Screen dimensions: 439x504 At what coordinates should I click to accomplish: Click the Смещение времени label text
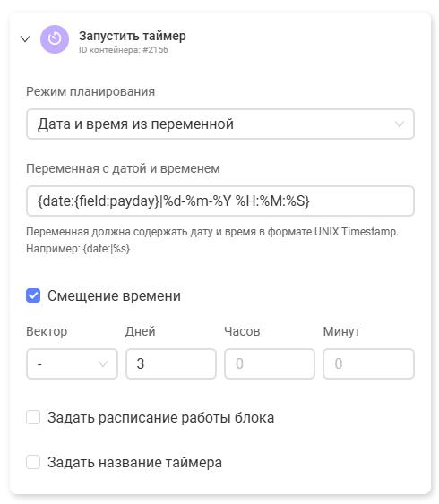[114, 295]
